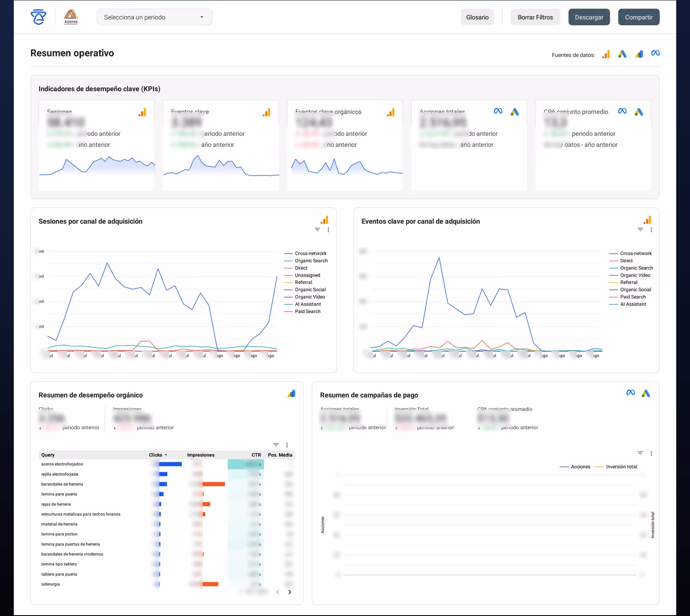Click the Google Ads icon in Fuentes de datos
Image resolution: width=690 pixels, height=616 pixels.
(622, 54)
